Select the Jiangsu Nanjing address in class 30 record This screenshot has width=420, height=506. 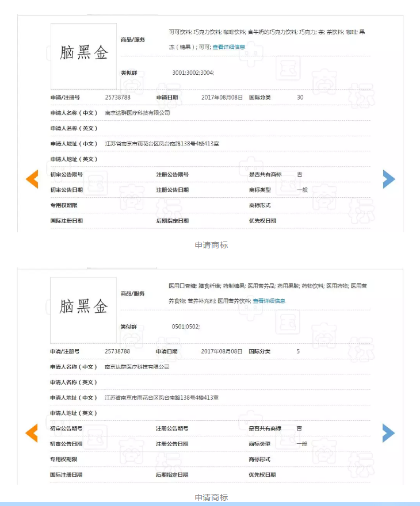(162, 144)
